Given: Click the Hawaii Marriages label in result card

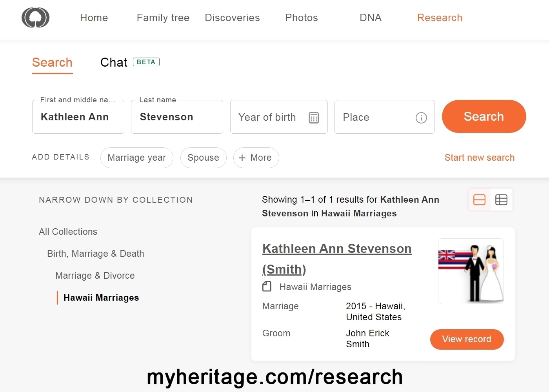Looking at the screenshot, I should tap(315, 287).
